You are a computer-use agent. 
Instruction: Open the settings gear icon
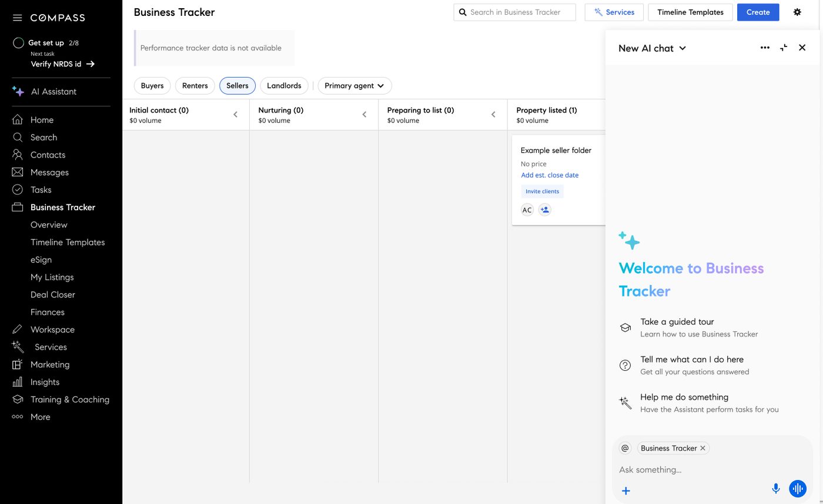click(797, 12)
